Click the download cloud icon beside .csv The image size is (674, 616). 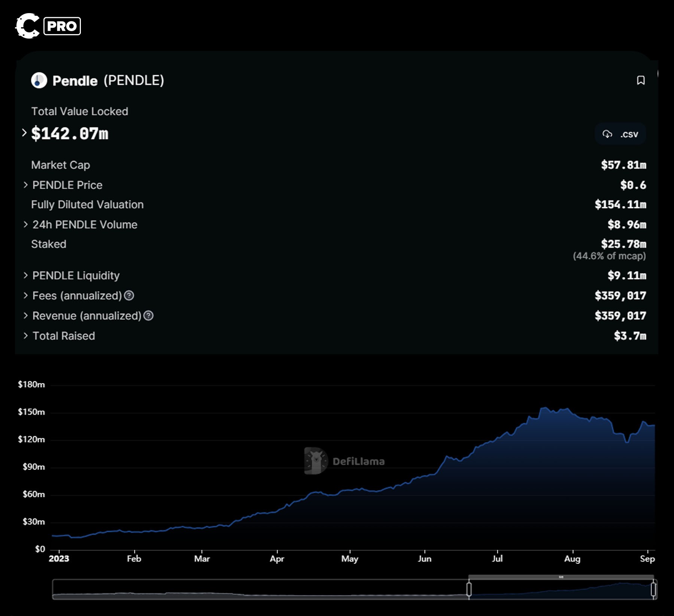tap(608, 134)
